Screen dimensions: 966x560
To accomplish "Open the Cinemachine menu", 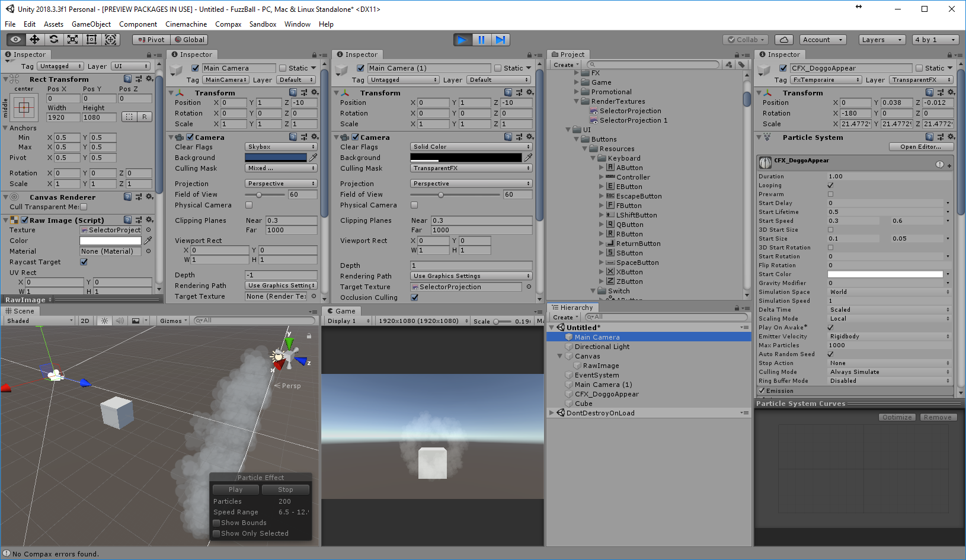I will (186, 24).
